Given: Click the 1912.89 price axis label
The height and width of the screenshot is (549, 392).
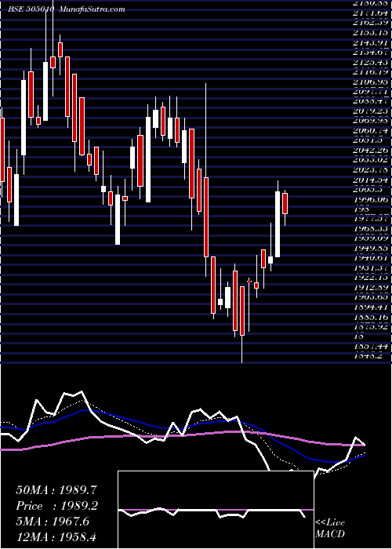Looking at the screenshot, I should pyautogui.click(x=372, y=288).
